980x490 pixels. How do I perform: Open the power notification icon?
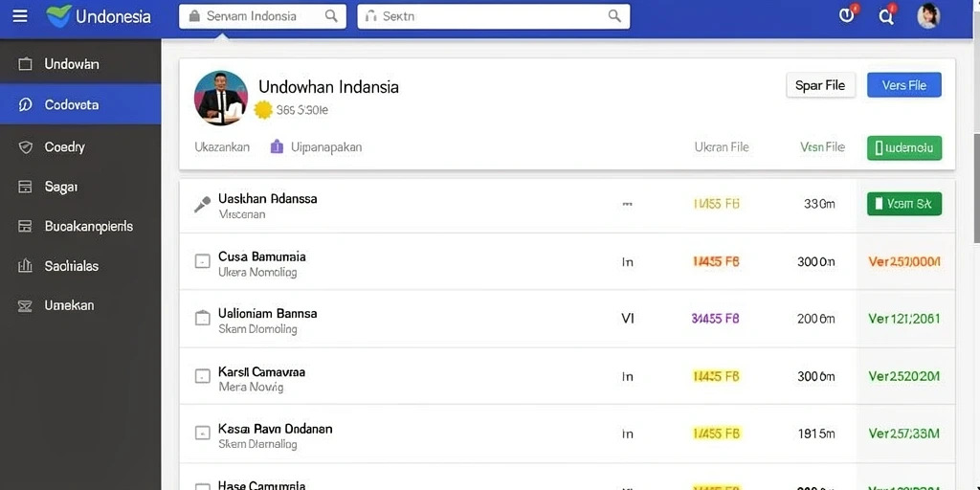pos(848,15)
